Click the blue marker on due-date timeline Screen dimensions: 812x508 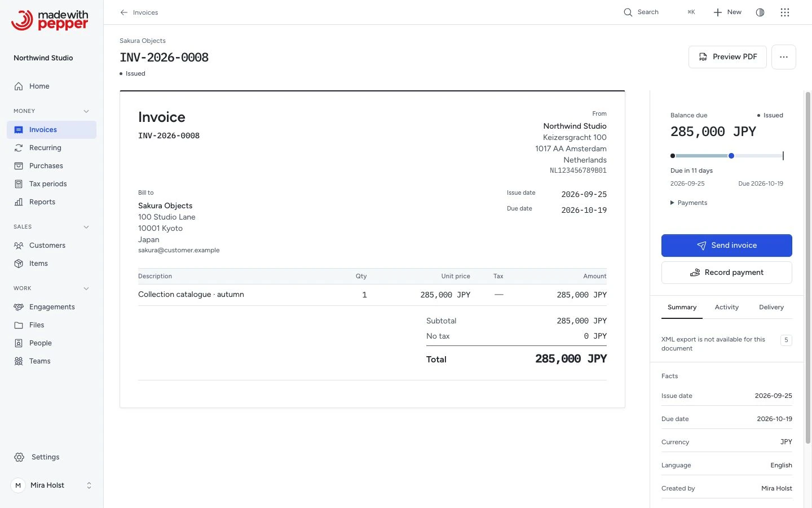click(731, 156)
